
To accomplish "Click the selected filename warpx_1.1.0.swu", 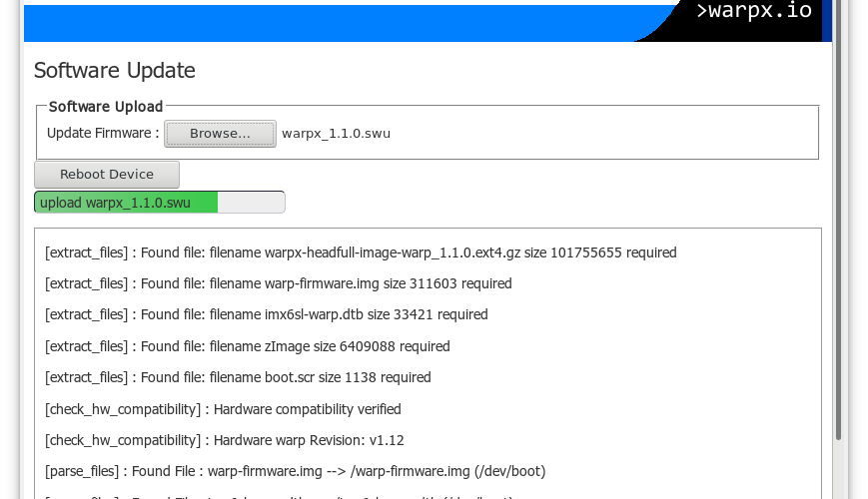I will (x=336, y=134).
